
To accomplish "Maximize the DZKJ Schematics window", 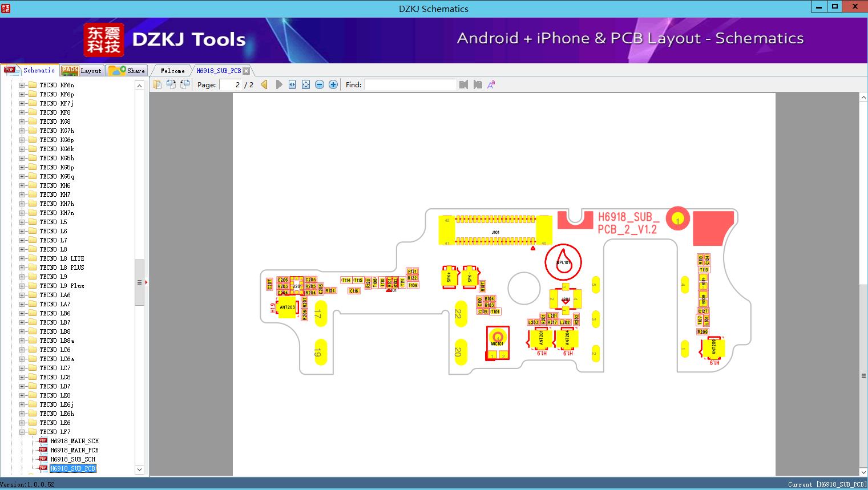I will coord(835,6).
